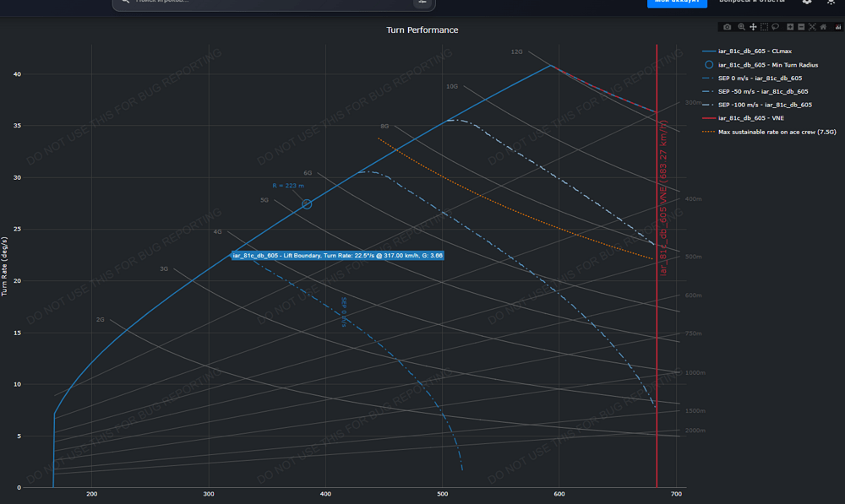Hide the SEP 0 m/s legend trace
Screen dimensions: 845x504
coord(752,78)
